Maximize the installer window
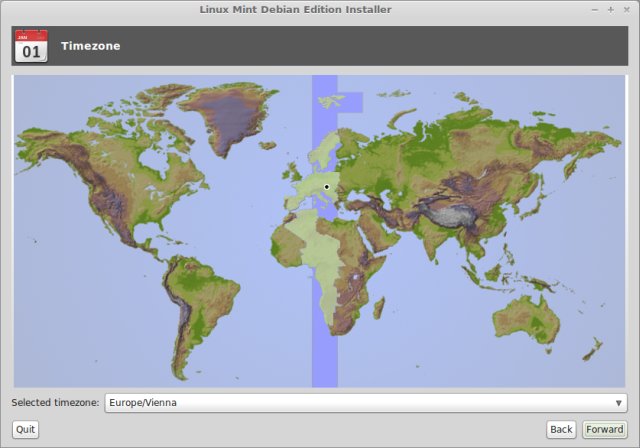The image size is (640, 448). click(610, 9)
